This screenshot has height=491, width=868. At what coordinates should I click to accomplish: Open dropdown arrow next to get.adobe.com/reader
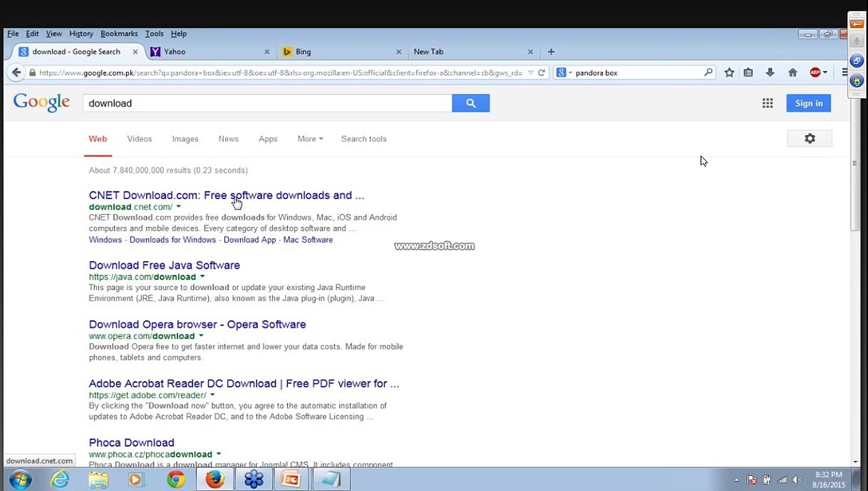[x=212, y=395]
